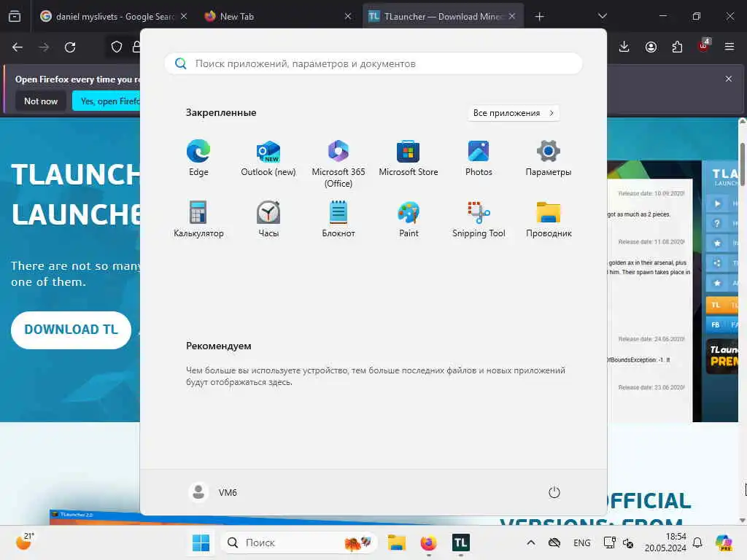This screenshot has height=560, width=747.
Task: Open clock showing 18:54 date panel
Action: [x=665, y=542]
